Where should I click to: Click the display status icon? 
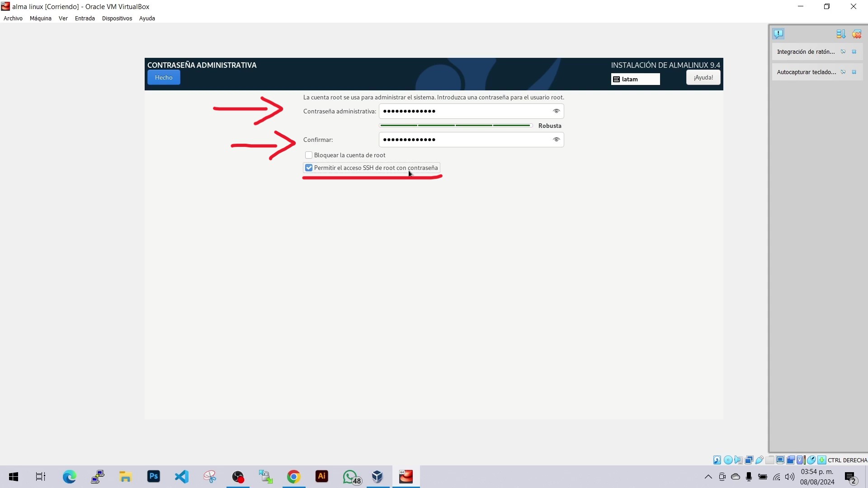pyautogui.click(x=780, y=460)
